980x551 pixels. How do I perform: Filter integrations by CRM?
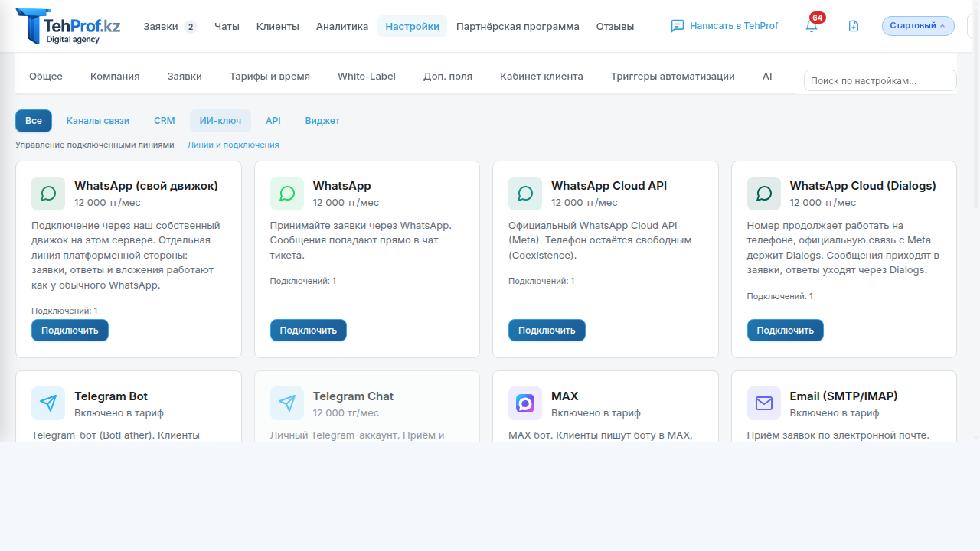pyautogui.click(x=165, y=121)
